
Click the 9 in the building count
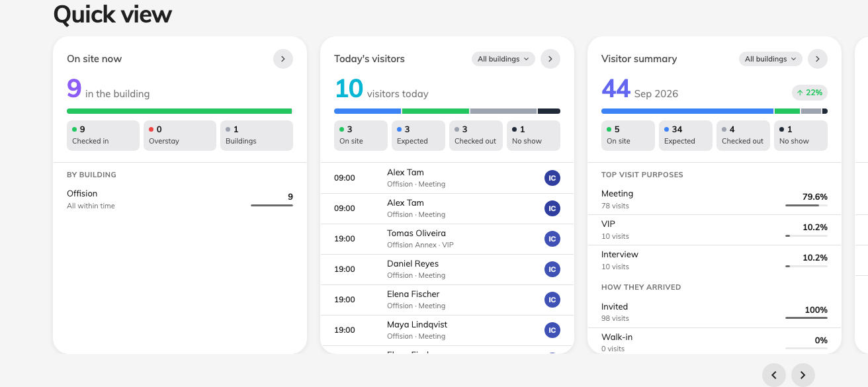(x=108, y=89)
